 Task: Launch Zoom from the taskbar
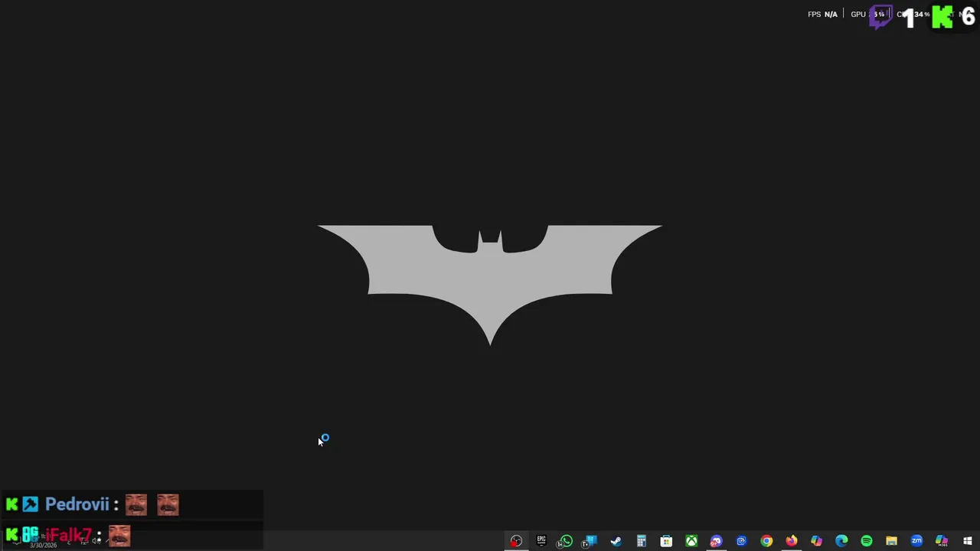(916, 541)
